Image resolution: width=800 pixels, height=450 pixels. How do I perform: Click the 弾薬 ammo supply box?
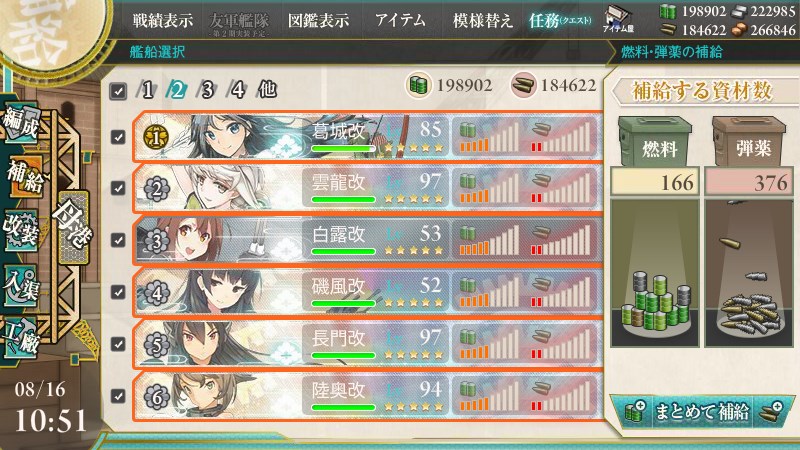click(x=749, y=141)
